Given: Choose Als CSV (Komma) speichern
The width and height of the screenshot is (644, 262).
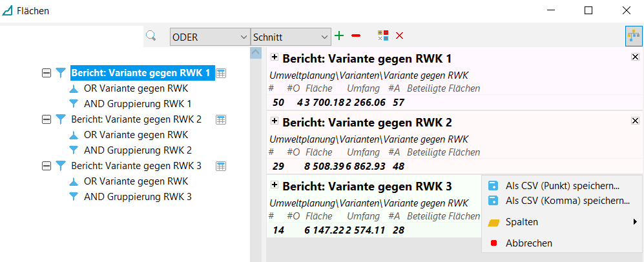Looking at the screenshot, I should click(567, 201).
